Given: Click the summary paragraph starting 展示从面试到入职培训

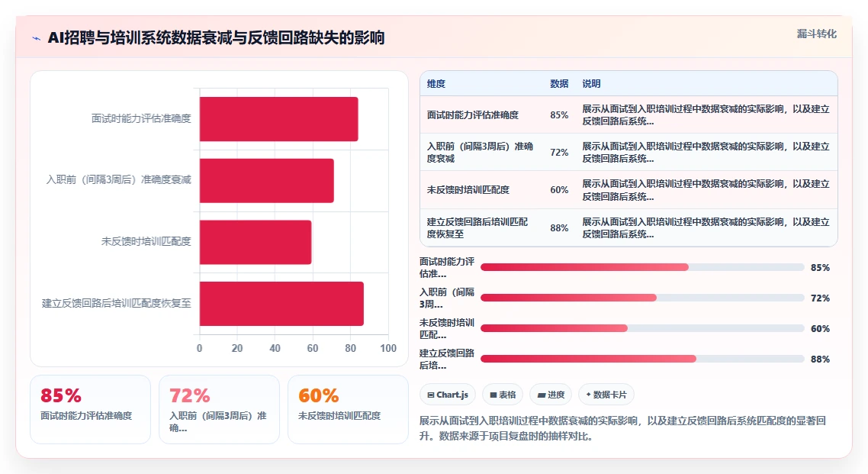Looking at the screenshot, I should coord(622,428).
